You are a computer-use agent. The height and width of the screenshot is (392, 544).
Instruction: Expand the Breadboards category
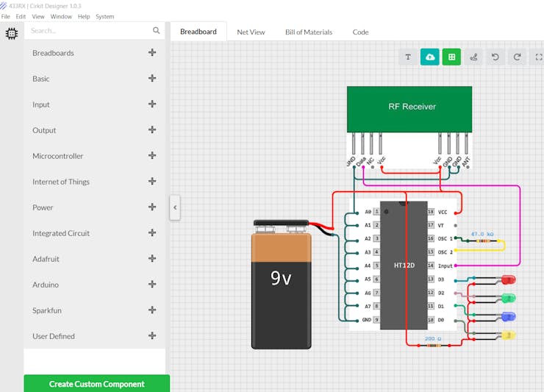152,53
